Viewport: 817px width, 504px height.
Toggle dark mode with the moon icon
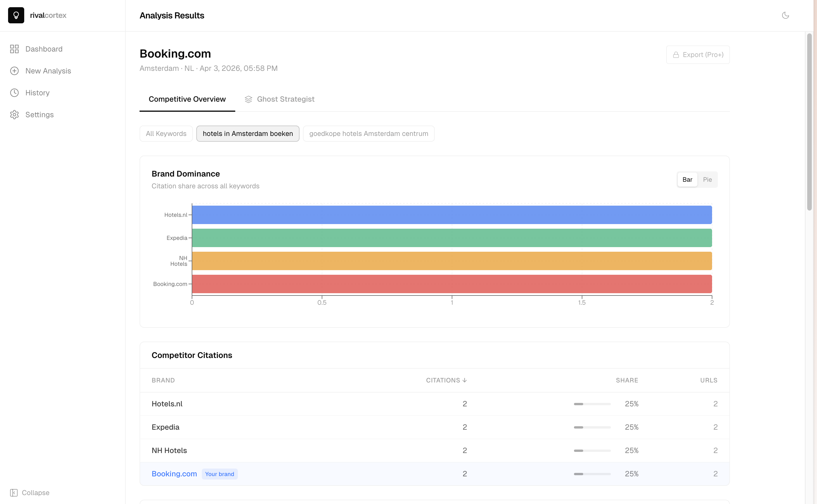click(x=785, y=15)
